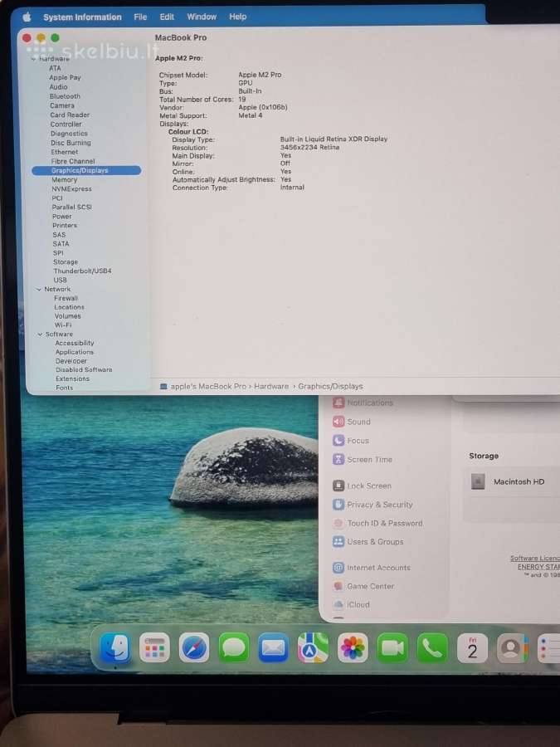Select Bluetooth in the Hardware list

65,96
